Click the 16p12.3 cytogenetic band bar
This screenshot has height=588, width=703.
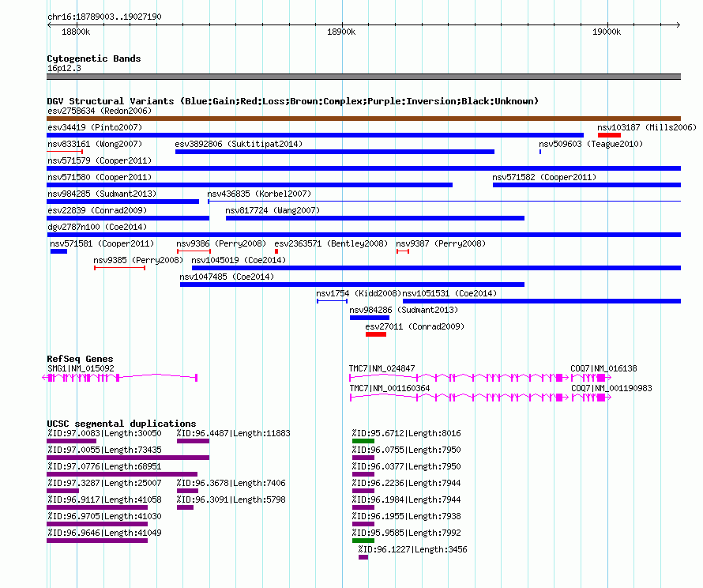(363, 77)
